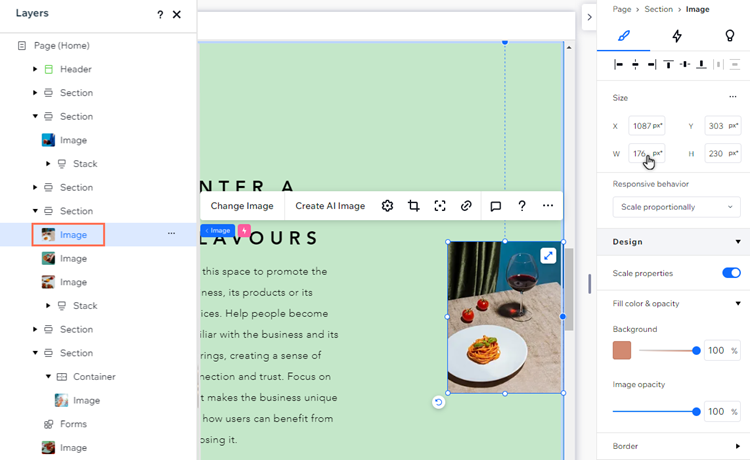Click distribute horizontally icon

[x=718, y=64]
